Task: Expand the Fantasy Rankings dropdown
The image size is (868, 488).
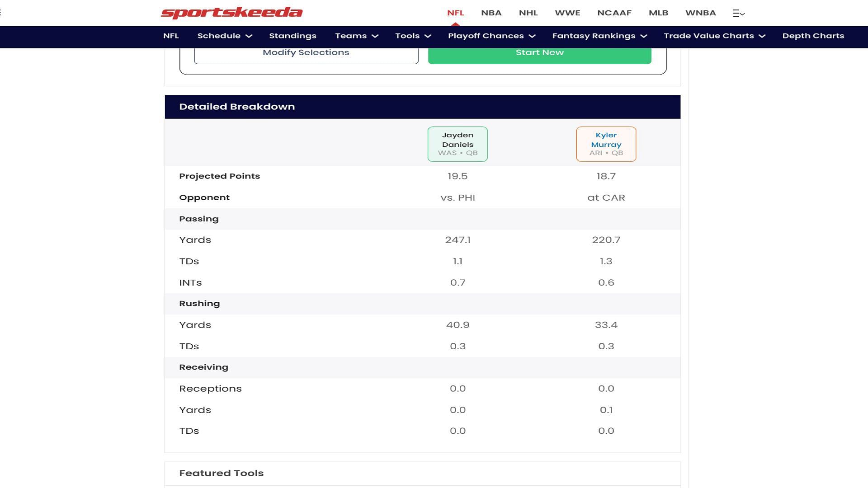Action: [599, 36]
